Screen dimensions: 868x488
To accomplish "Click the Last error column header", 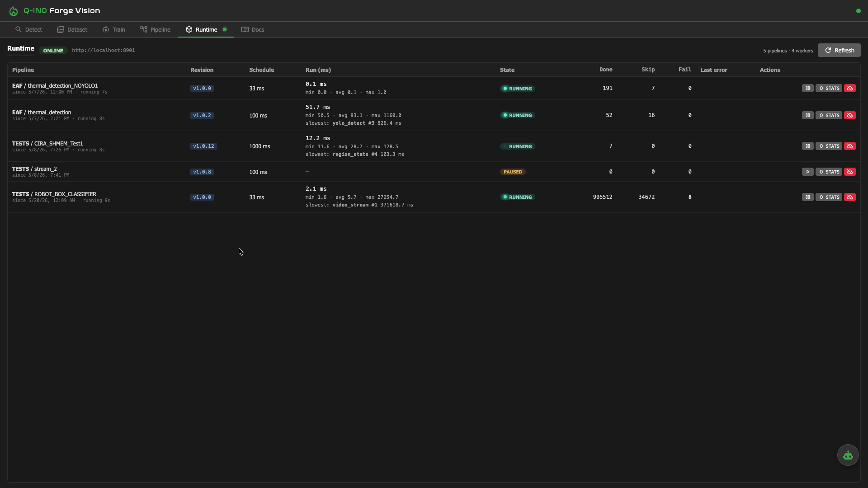I will click(714, 70).
